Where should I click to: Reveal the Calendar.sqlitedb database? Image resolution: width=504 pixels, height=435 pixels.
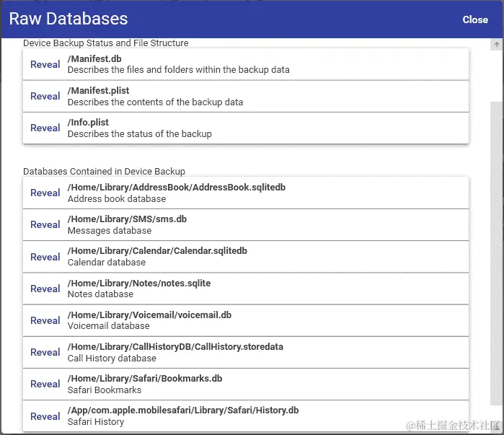click(45, 257)
